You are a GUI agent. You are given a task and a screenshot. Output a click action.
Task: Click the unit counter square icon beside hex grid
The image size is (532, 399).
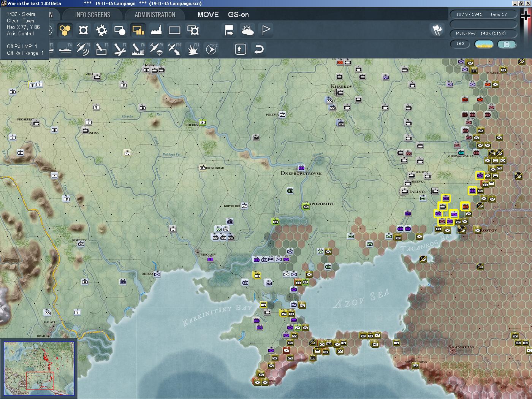coord(83,30)
